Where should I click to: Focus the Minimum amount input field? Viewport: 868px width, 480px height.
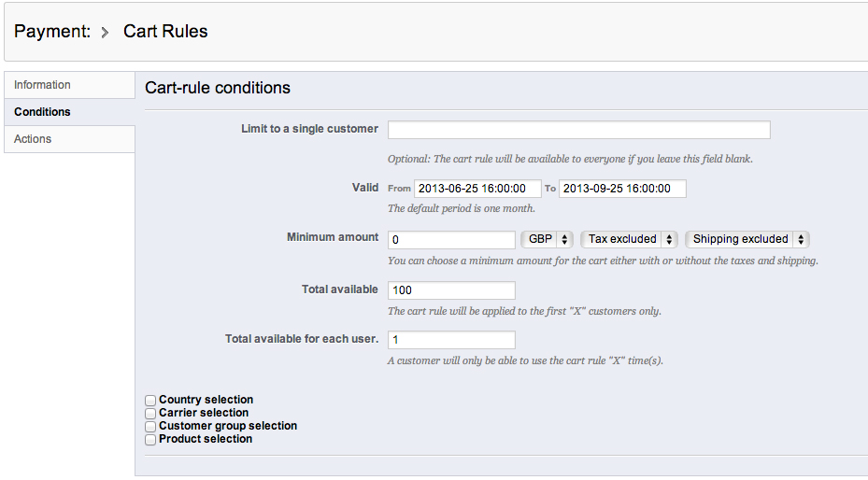point(451,240)
